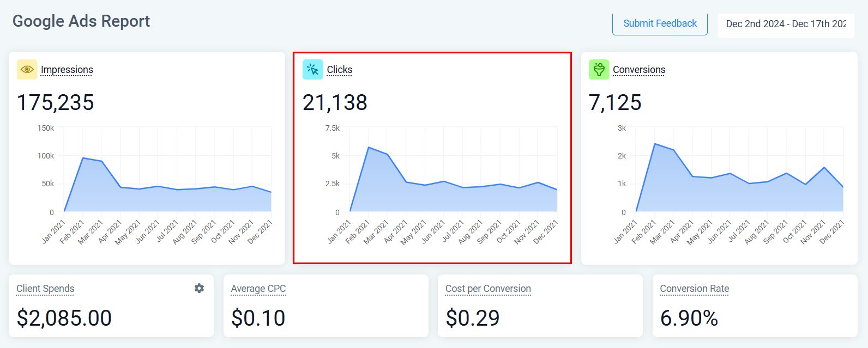This screenshot has height=348, width=868.
Task: Click Feb 2021 peak on Clicks chart
Action: point(369,148)
